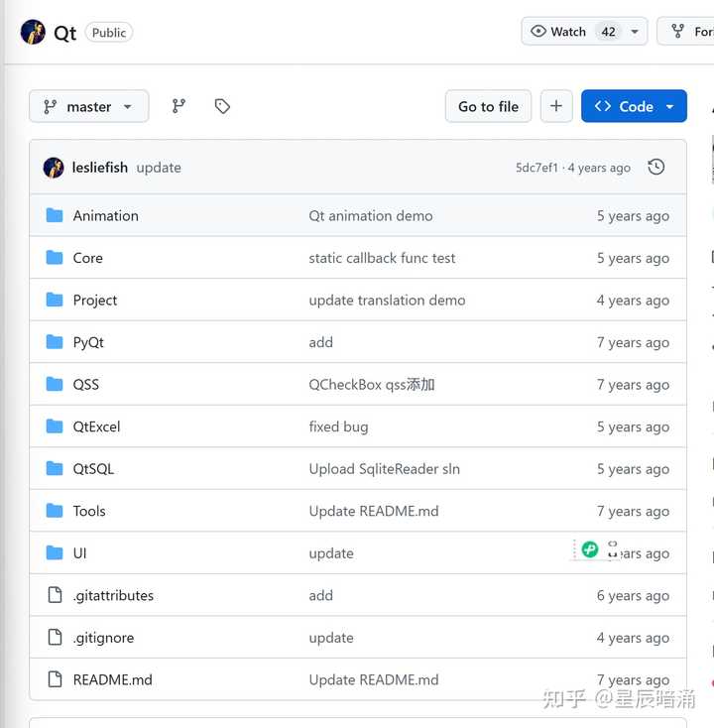Click the Animation folder icon
Image resolution: width=714 pixels, height=728 pixels.
pyautogui.click(x=55, y=215)
